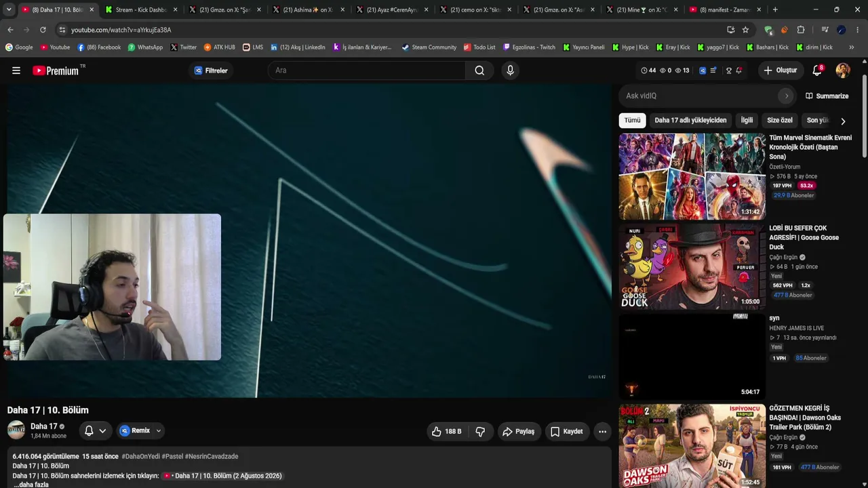Install app icon in the address bar
The width and height of the screenshot is (868, 488).
point(730,30)
